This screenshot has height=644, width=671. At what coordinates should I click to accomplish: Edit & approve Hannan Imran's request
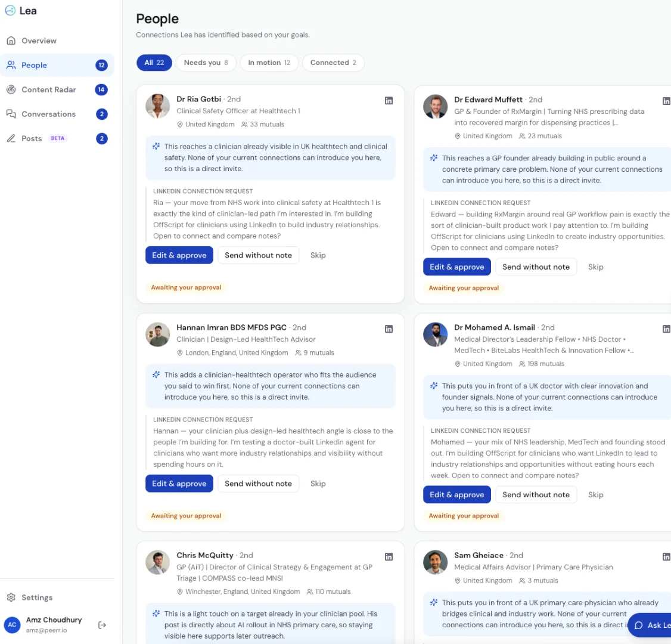pyautogui.click(x=179, y=484)
